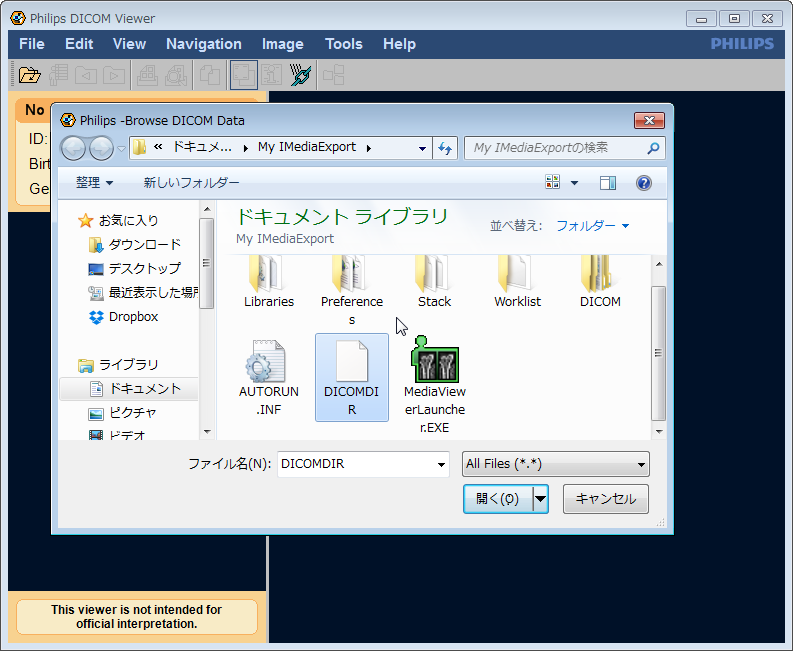
Task: Select MediaViewerLauncher.EXE file
Action: click(434, 384)
